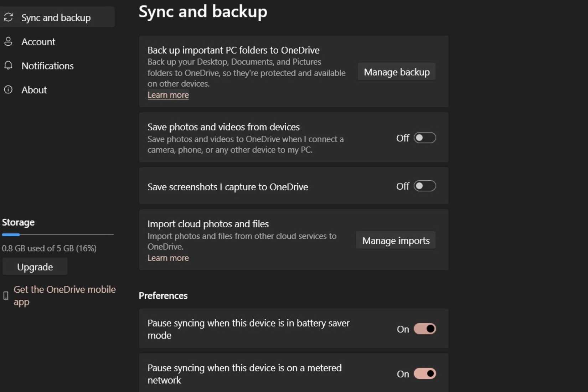Open Learn more link under Import cloud photos
Screen dimensions: 588x392
[168, 258]
